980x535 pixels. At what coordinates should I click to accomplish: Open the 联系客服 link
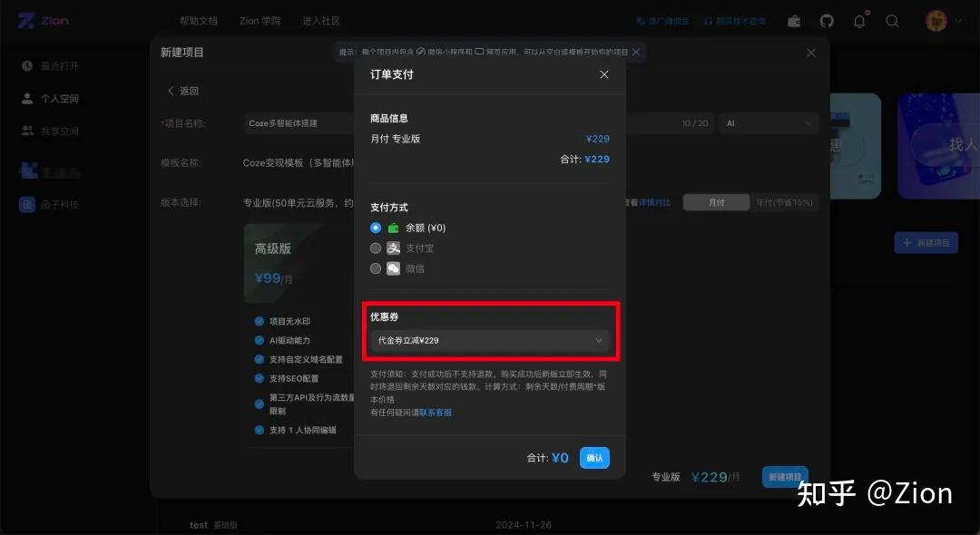pyautogui.click(x=436, y=412)
